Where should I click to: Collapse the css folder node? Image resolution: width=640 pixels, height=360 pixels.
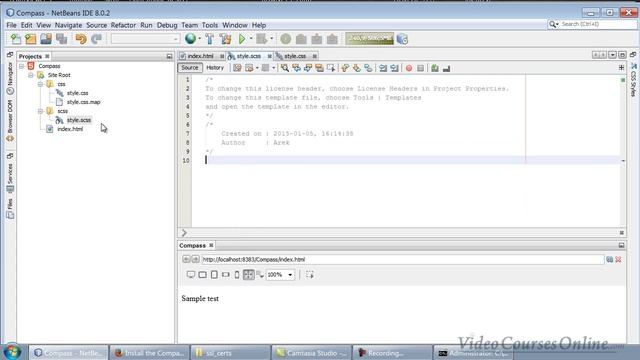coord(40,84)
